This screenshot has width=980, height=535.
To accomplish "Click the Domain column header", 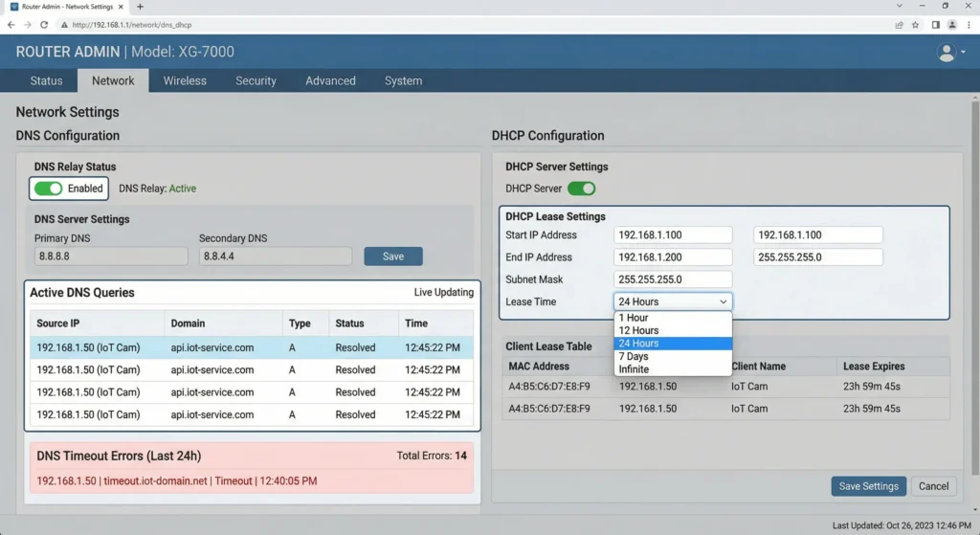I will (x=223, y=323).
